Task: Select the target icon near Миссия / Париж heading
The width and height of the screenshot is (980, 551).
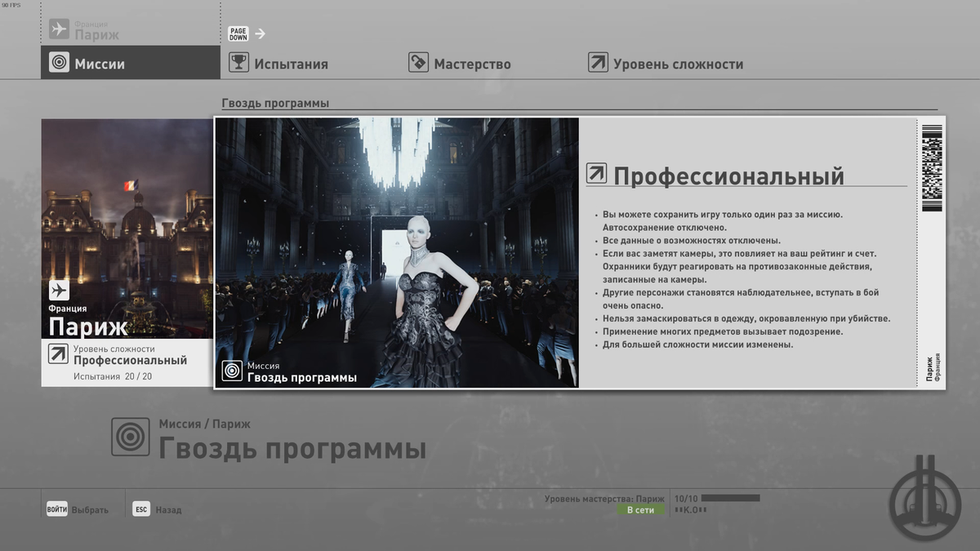Action: pyautogui.click(x=129, y=437)
